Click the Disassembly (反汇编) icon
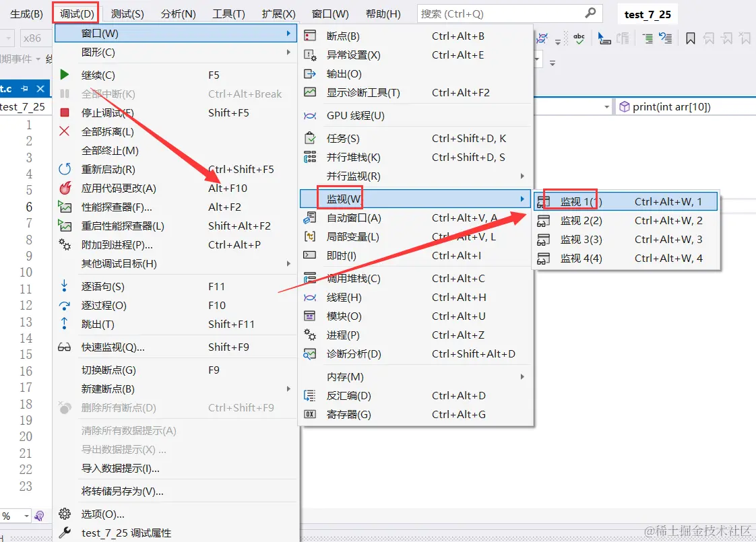 pos(309,395)
